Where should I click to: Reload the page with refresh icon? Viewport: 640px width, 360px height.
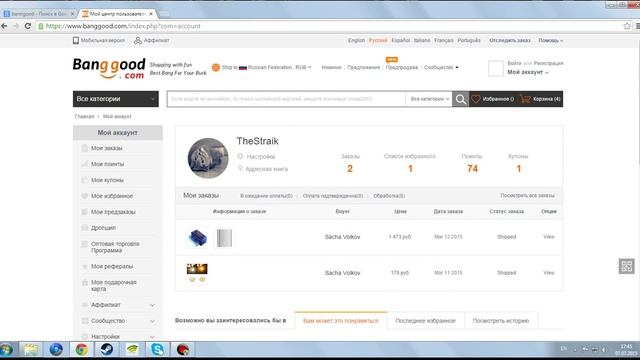point(28,26)
